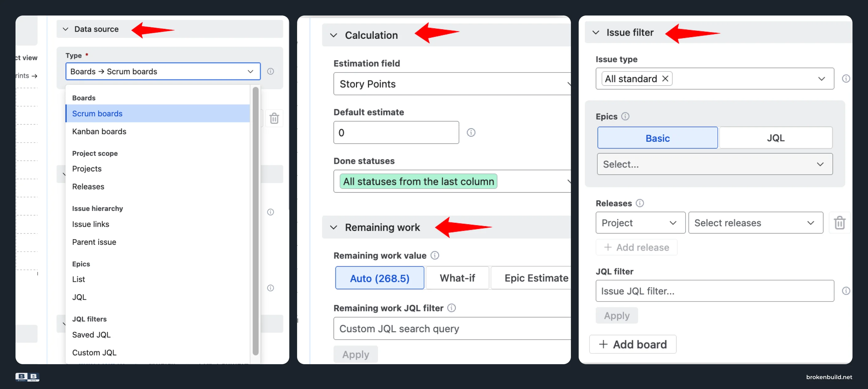Open Issue type dropdown

715,78
